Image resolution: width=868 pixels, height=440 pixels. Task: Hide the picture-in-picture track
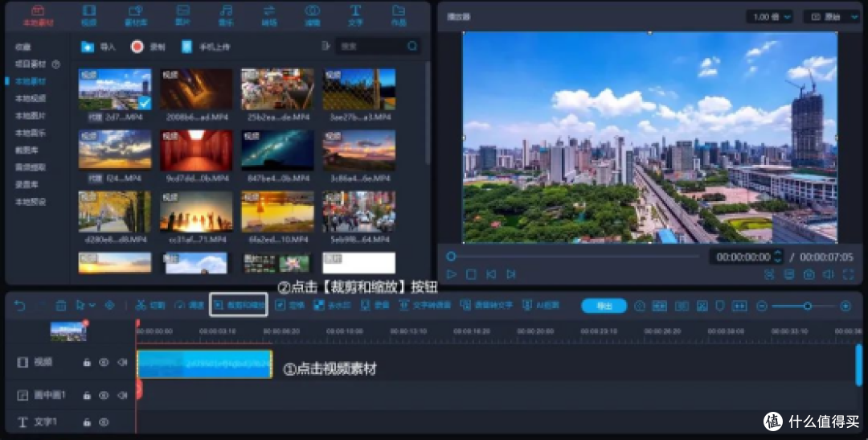coord(104,395)
